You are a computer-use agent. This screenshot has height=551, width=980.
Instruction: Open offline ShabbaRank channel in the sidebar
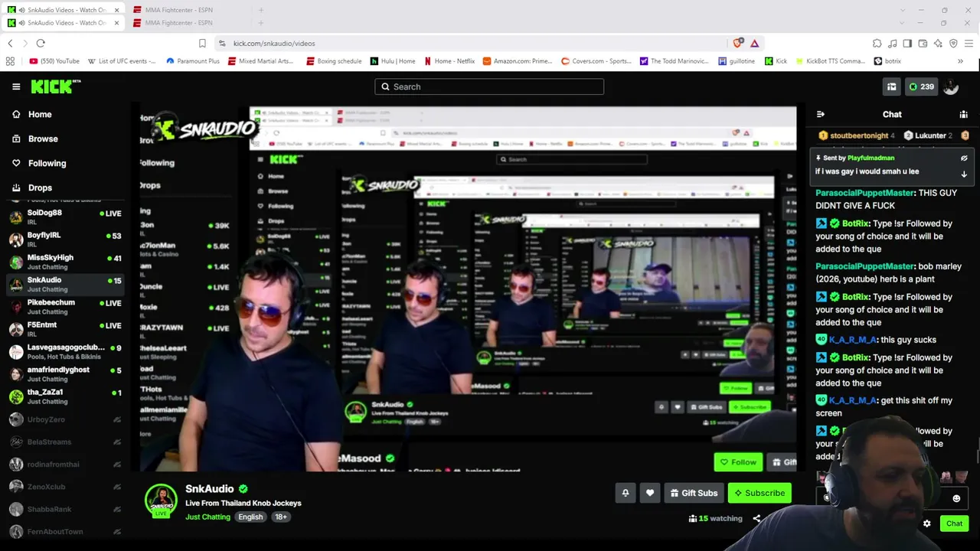(65, 509)
